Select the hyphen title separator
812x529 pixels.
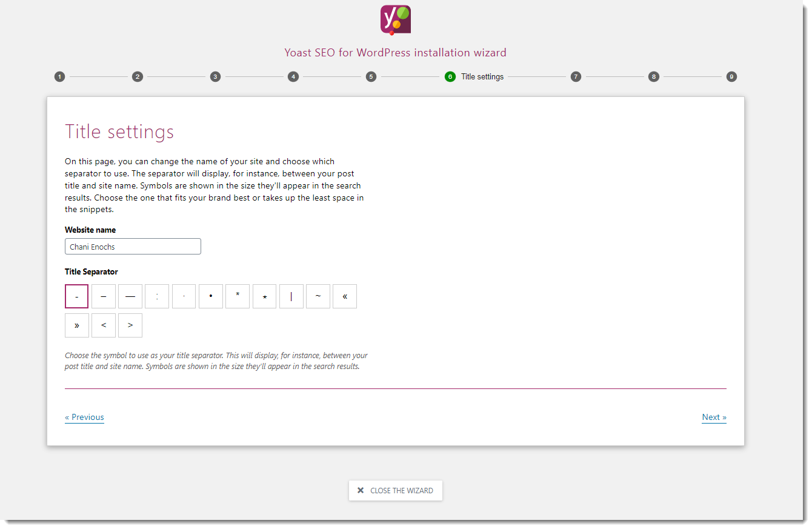[x=77, y=296]
